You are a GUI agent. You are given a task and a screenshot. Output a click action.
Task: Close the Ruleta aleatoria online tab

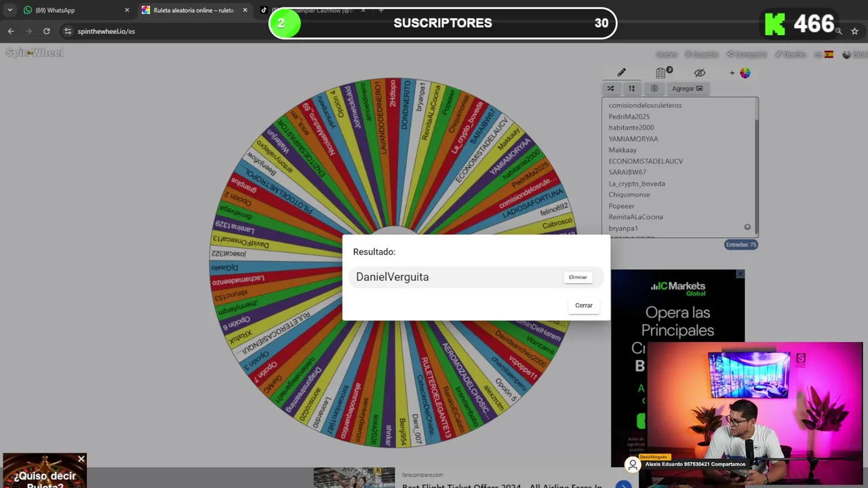point(245,10)
